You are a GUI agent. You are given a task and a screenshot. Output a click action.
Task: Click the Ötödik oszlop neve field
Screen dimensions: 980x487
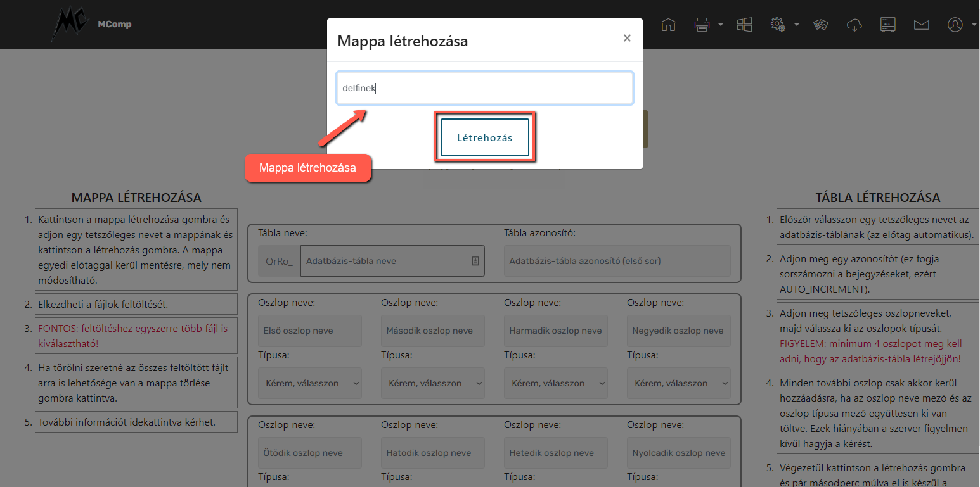click(310, 453)
